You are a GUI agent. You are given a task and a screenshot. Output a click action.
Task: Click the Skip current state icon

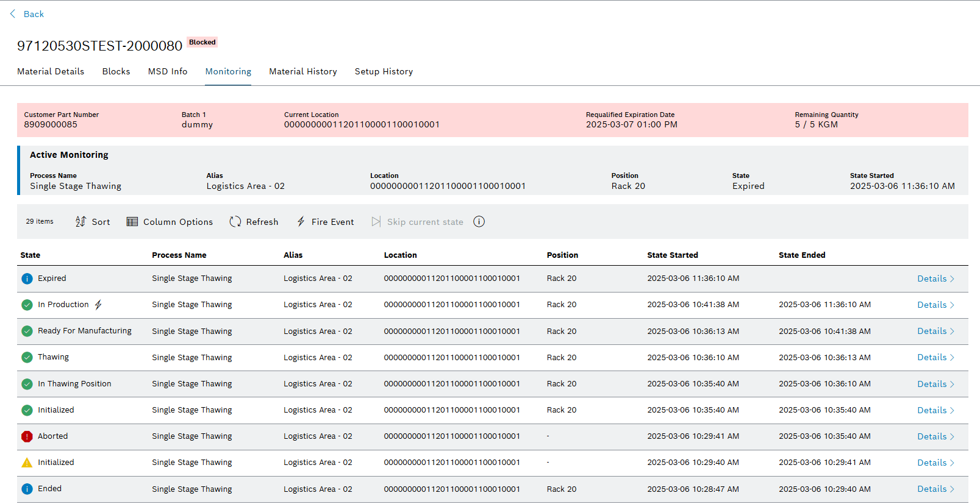click(x=376, y=222)
